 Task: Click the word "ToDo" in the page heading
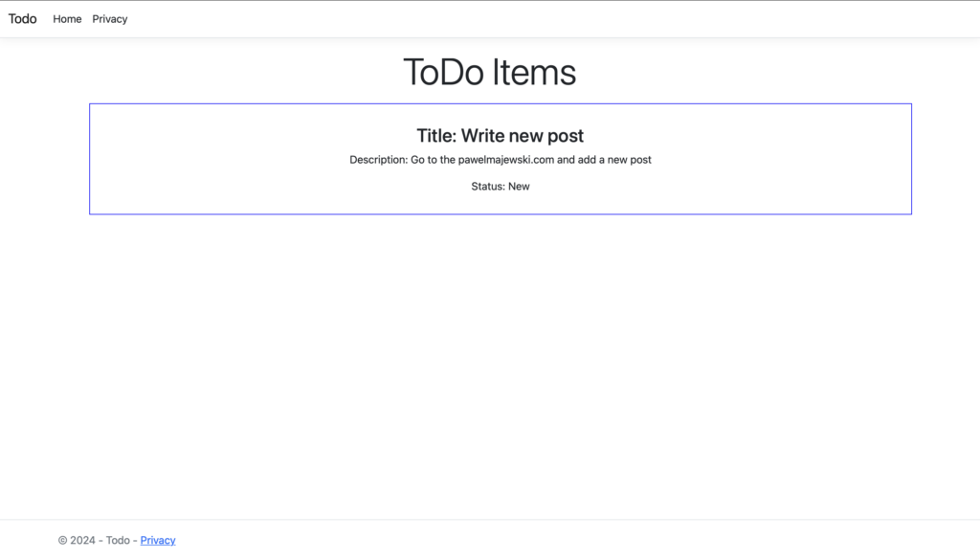(443, 73)
